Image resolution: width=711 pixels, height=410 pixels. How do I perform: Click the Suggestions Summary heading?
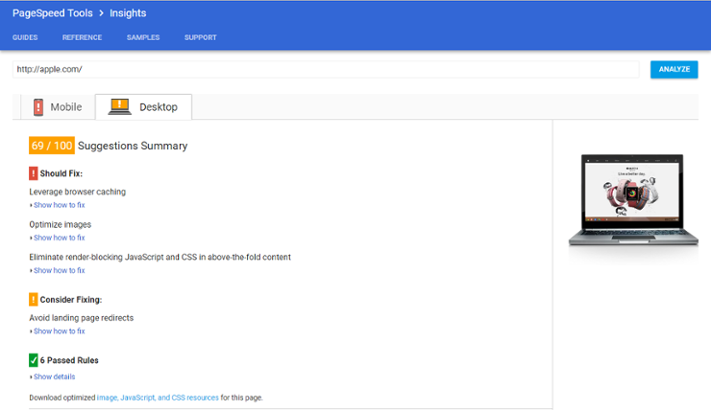point(133,146)
